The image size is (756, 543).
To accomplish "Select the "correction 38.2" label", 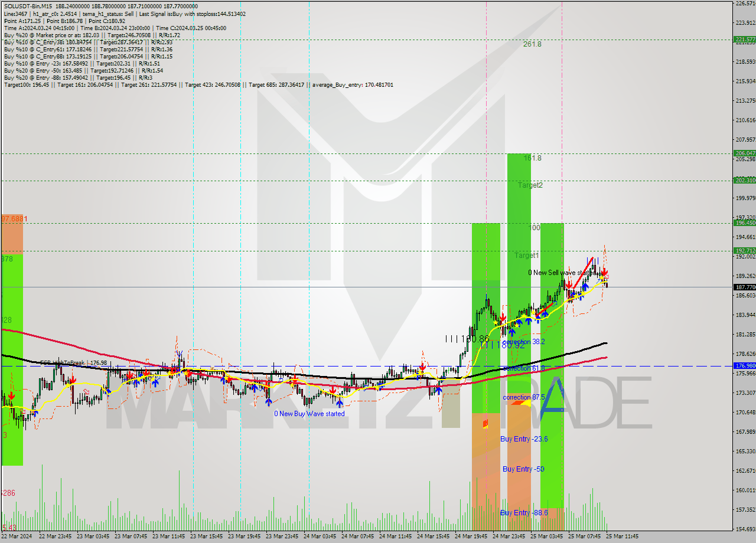I will click(x=523, y=342).
